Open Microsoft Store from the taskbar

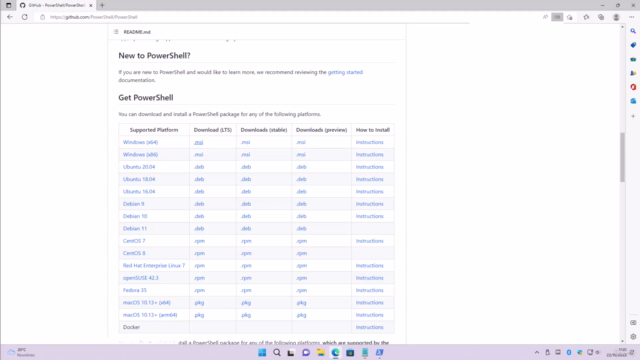point(350,353)
